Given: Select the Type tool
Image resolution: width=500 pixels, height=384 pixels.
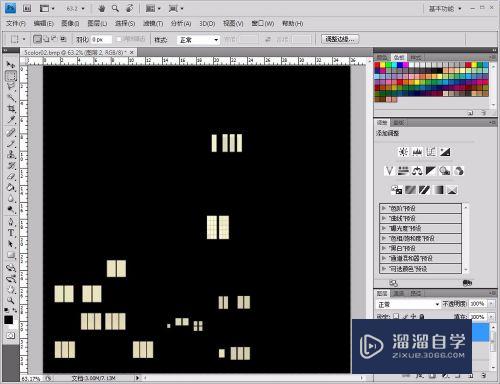Looking at the screenshot, I should pyautogui.click(x=11, y=233).
